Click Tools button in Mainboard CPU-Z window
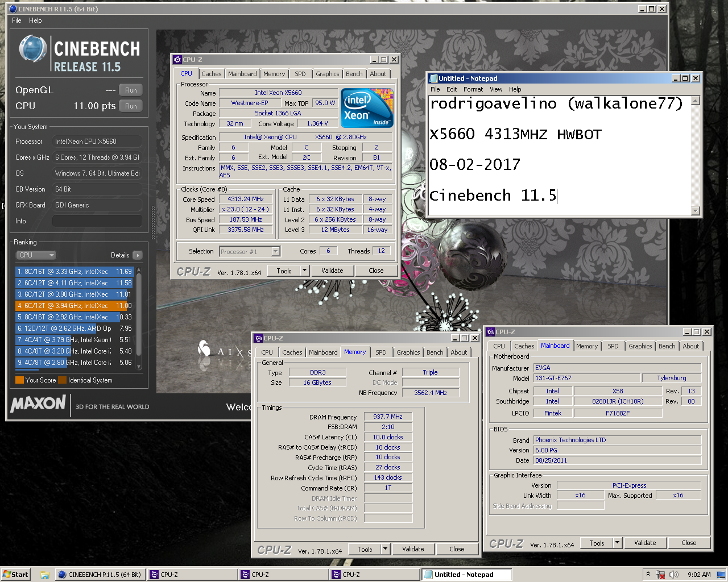728x582 pixels. 597,543
